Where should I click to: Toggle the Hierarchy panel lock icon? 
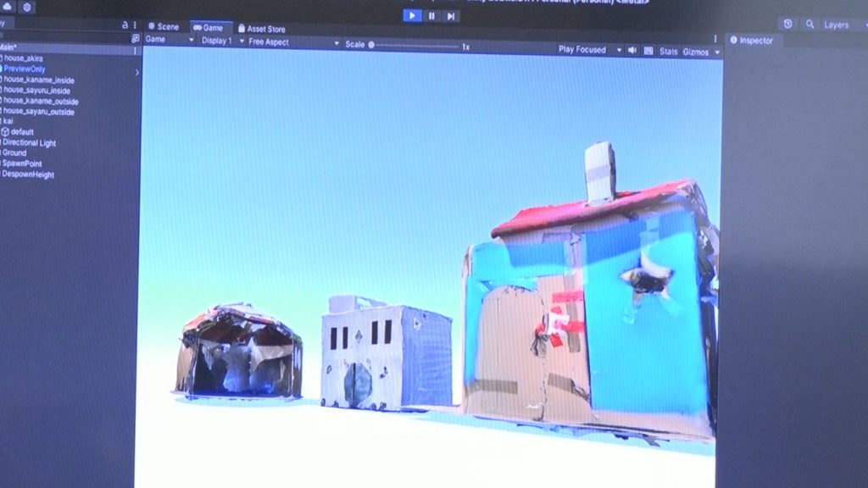pyautogui.click(x=125, y=25)
